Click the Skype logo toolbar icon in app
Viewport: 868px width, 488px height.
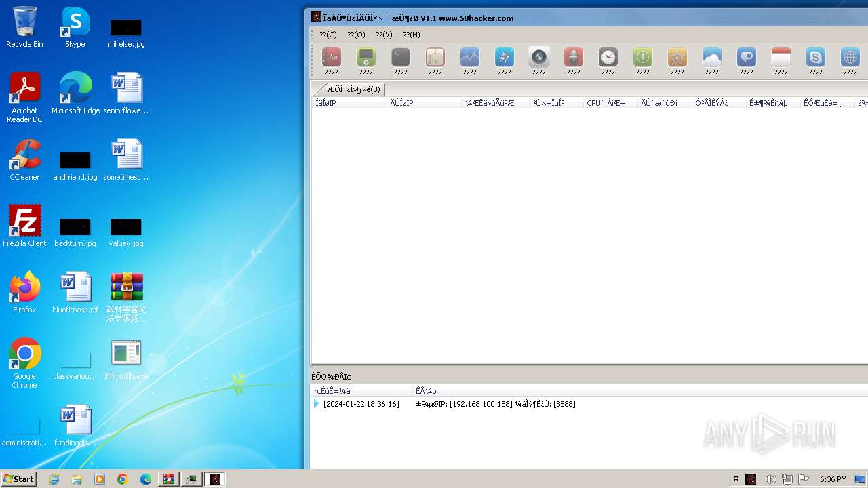(x=815, y=58)
